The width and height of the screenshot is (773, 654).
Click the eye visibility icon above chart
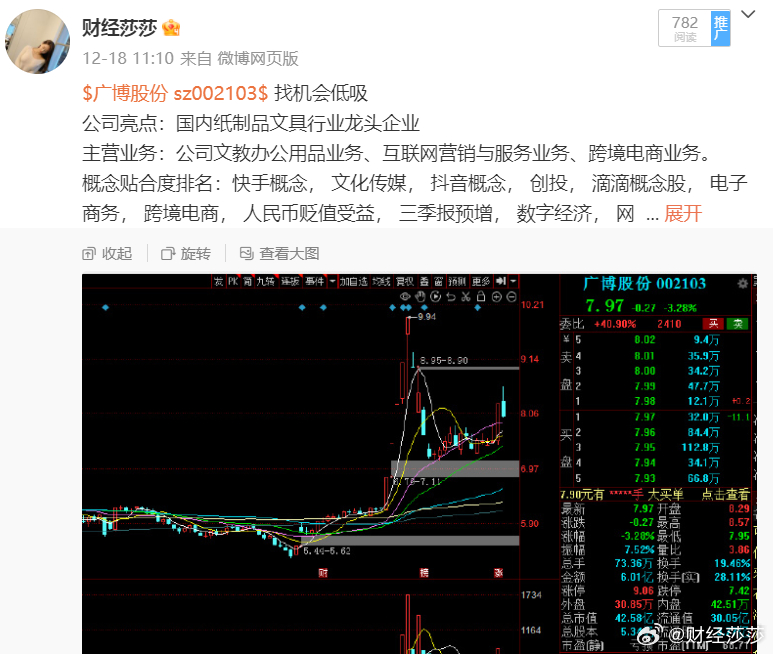pyautogui.click(x=405, y=297)
